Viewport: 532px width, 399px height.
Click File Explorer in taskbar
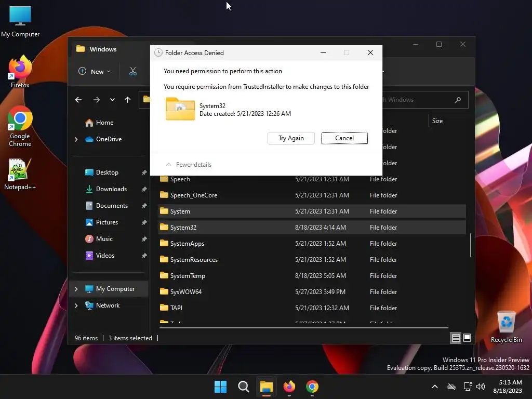(267, 387)
